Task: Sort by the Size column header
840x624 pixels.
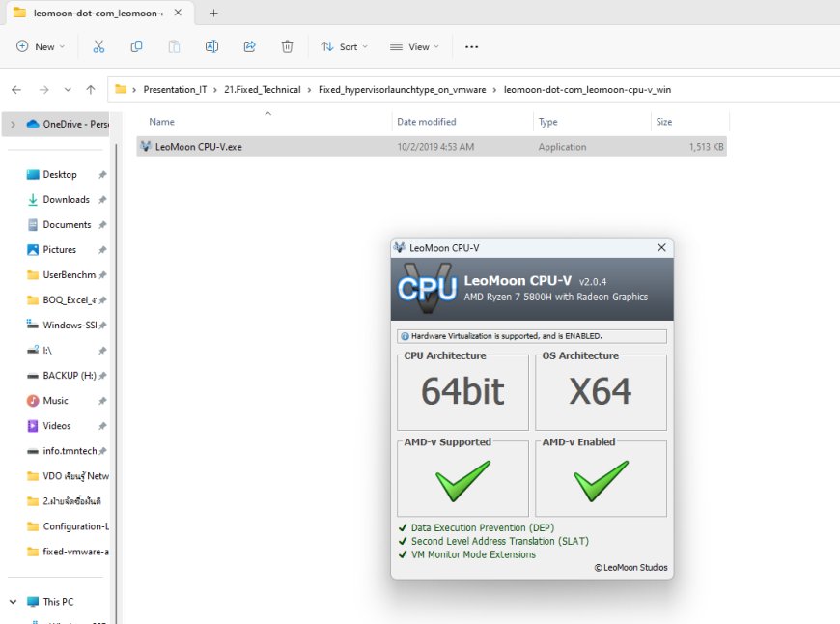Action: click(664, 122)
